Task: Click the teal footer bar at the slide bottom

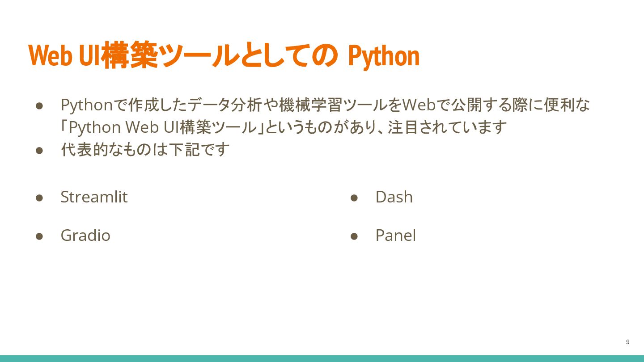Action: pos(322,358)
